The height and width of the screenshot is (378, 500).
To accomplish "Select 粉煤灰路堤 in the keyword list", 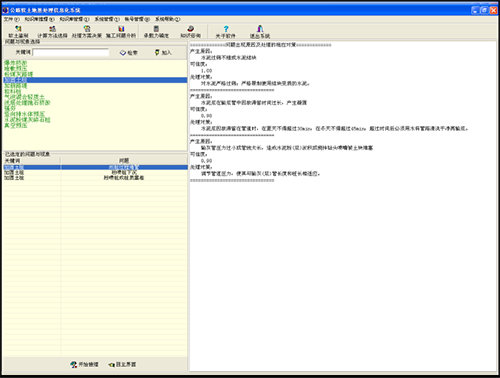I will pyautogui.click(x=18, y=74).
